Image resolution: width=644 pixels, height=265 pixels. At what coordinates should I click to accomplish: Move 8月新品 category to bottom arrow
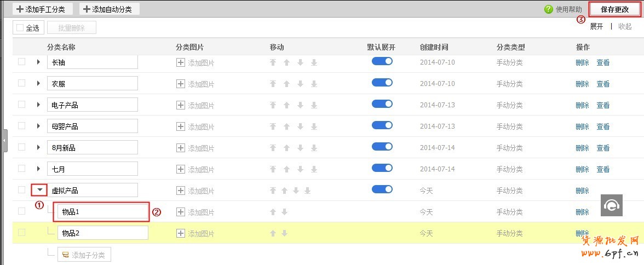[x=314, y=148]
